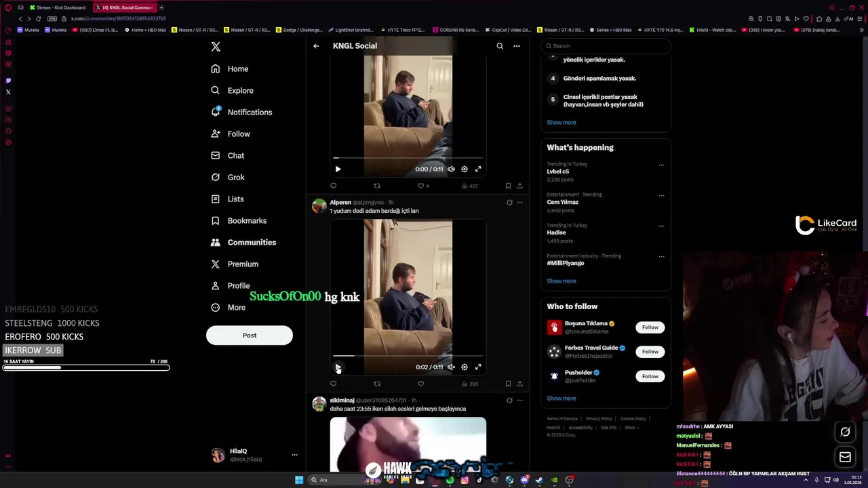Like Alperen's post
The width and height of the screenshot is (868, 488).
click(x=420, y=384)
